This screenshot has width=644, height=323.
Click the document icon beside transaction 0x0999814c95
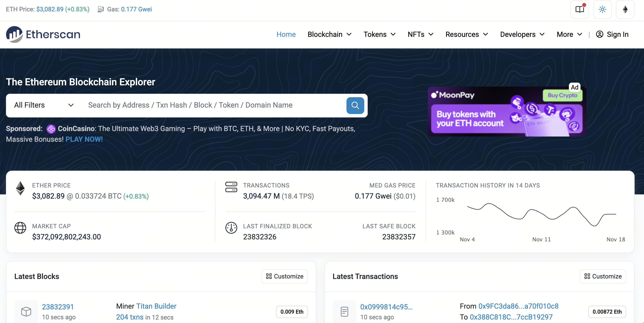344,311
